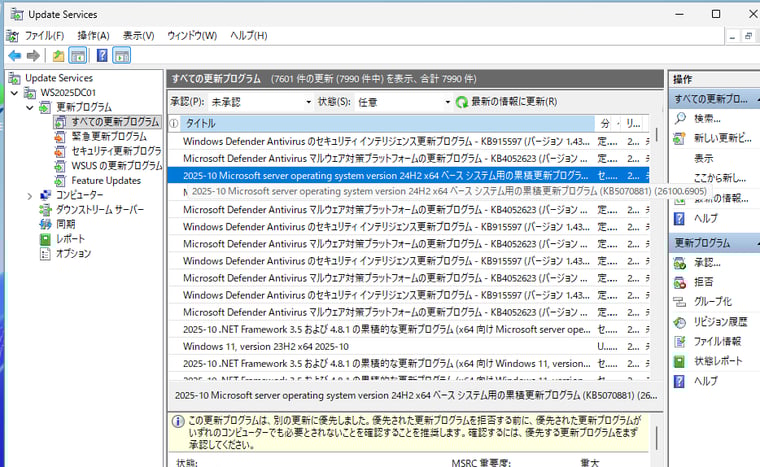Select 緊急更新プログラム in the tree

[109, 137]
